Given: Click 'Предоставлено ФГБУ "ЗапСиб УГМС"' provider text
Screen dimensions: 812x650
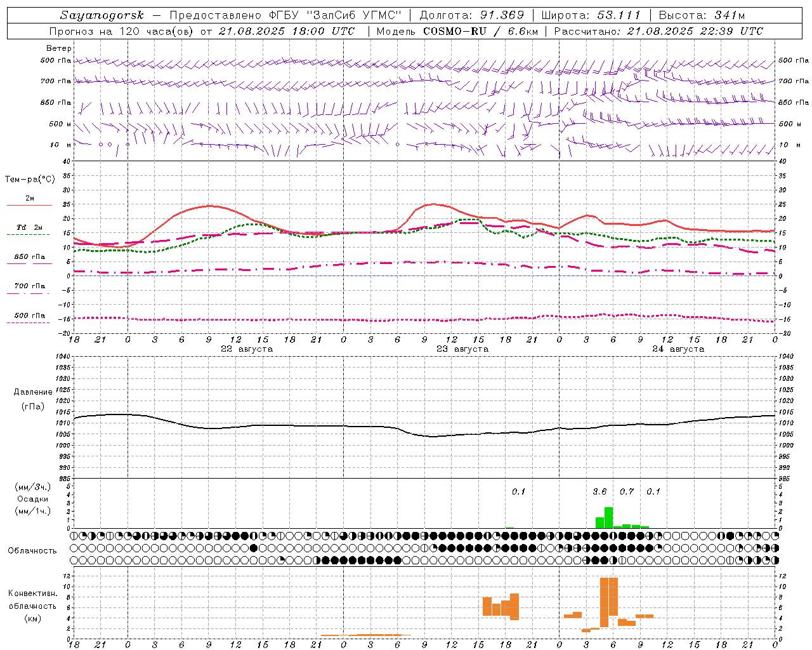Looking at the screenshot, I should point(286,15).
